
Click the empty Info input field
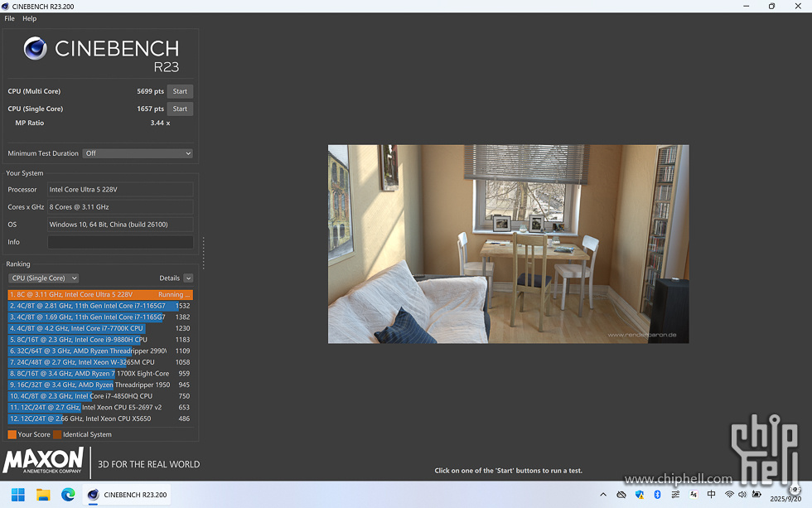[120, 242]
